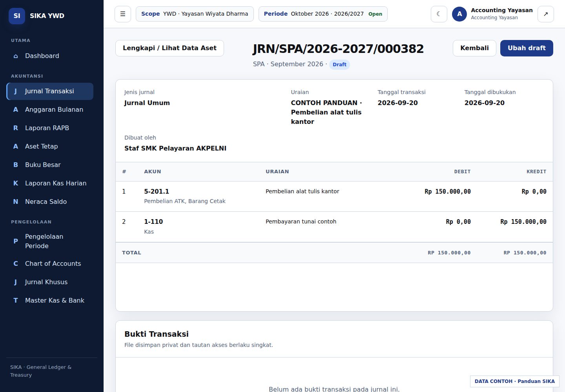
Task: Click account code 1-110
Action: (153, 222)
